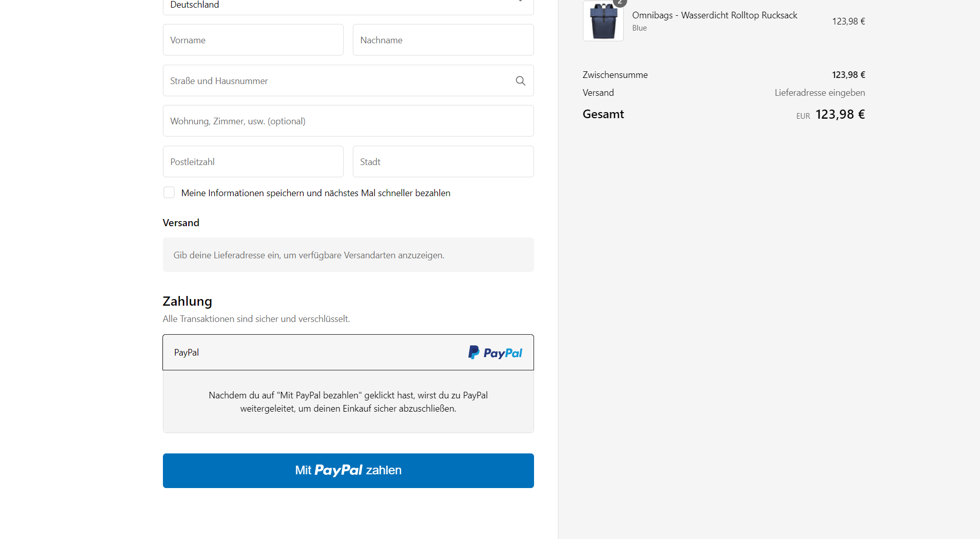Click the quantity badge on product image
The image size is (980, 539).
pos(620,3)
